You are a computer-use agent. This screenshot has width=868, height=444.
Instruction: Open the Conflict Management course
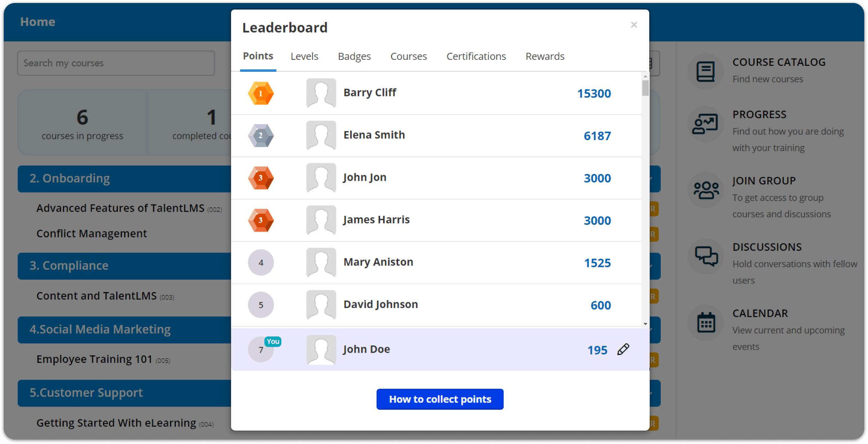(91, 233)
